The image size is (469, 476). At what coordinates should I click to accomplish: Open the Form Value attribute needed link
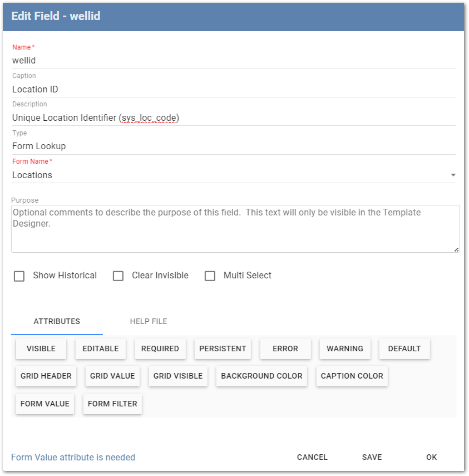[x=73, y=457]
